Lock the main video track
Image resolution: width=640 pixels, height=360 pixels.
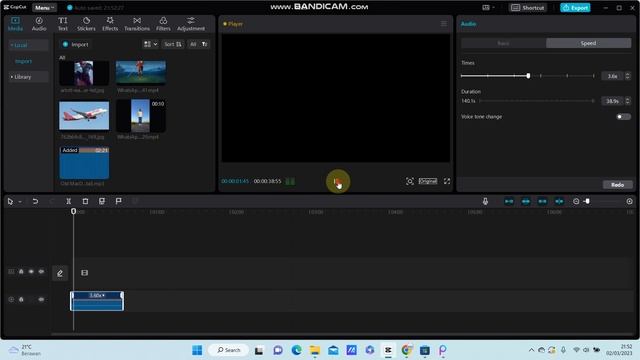[21, 271]
